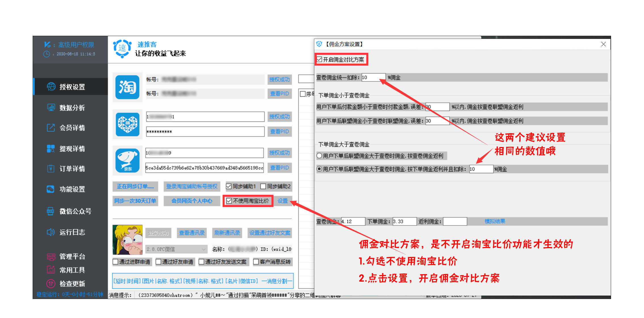
Task: Click the empty 返利佣金 field
Action: coord(455,221)
